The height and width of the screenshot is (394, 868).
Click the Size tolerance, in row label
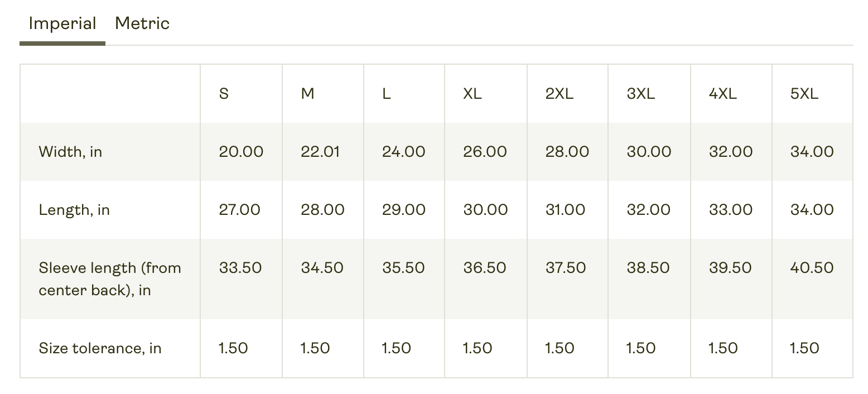pyautogui.click(x=100, y=348)
